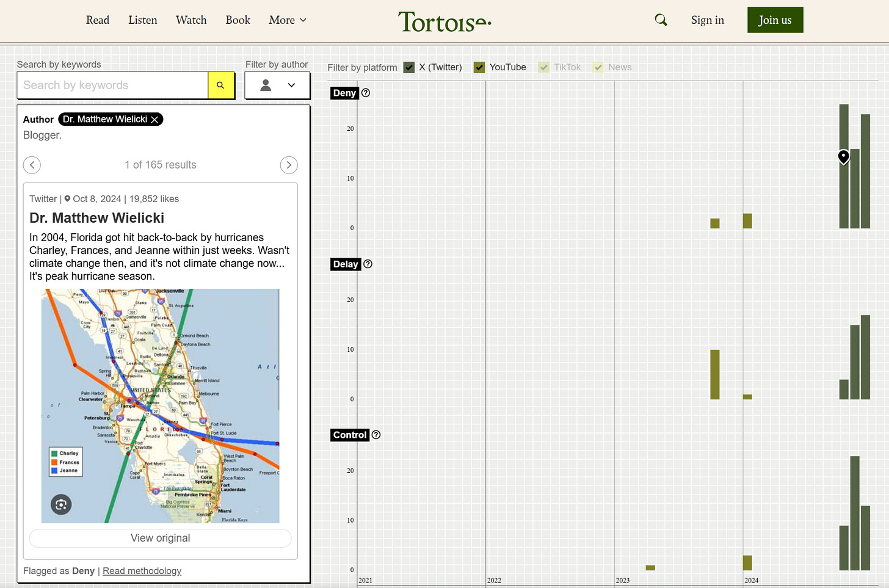Screen dimensions: 889x588
Task: Select the tallest Control bar in 2024
Action: click(855, 514)
